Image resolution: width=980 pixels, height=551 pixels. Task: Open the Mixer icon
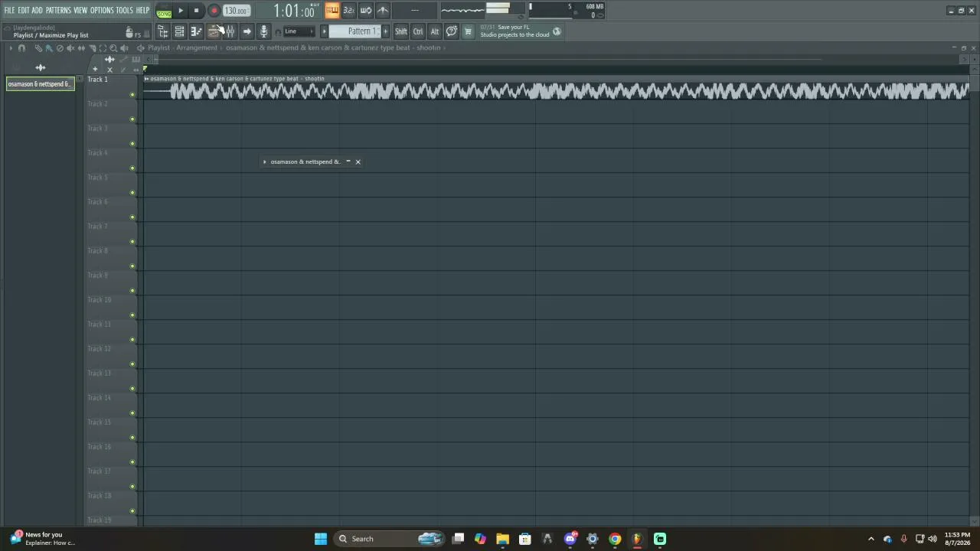(230, 31)
